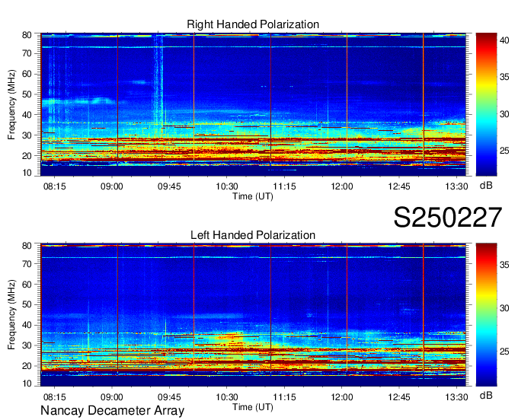Click 70 MHz tick of Left Handed plot

click(27, 264)
